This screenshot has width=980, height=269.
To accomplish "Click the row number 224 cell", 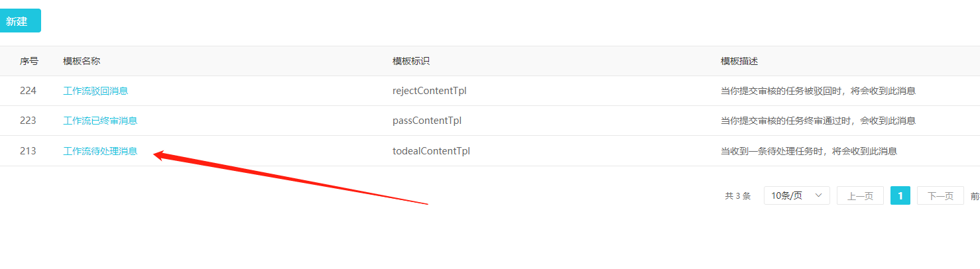I will pos(28,91).
